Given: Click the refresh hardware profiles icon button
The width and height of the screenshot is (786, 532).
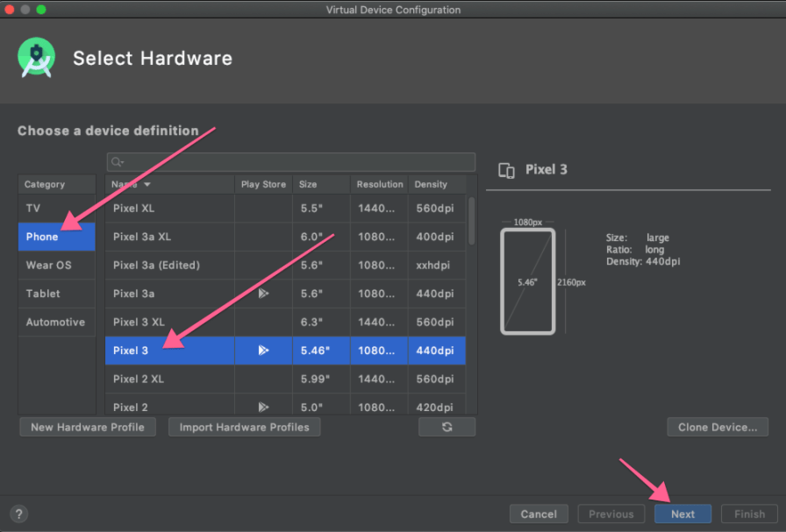Looking at the screenshot, I should click(x=447, y=427).
